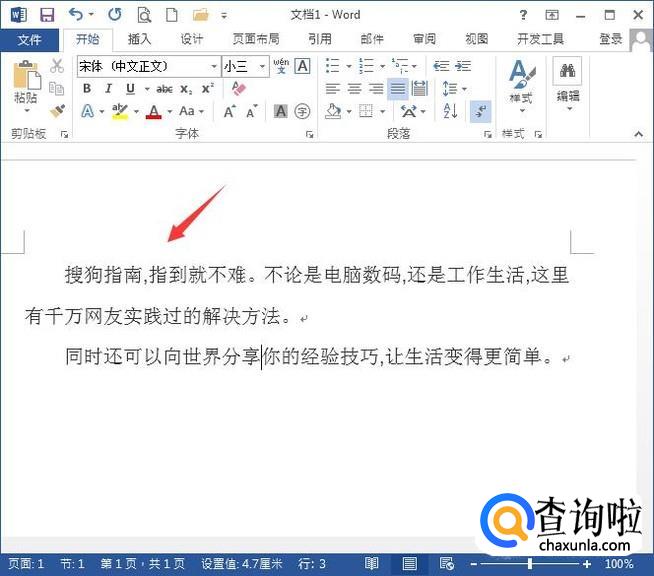Open the 文件 file tab
This screenshot has width=654, height=576.
coord(29,40)
